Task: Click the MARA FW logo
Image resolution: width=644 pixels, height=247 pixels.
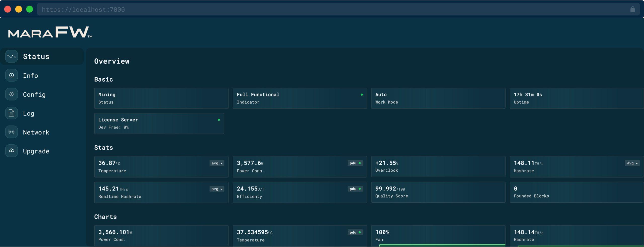Action: [x=50, y=32]
